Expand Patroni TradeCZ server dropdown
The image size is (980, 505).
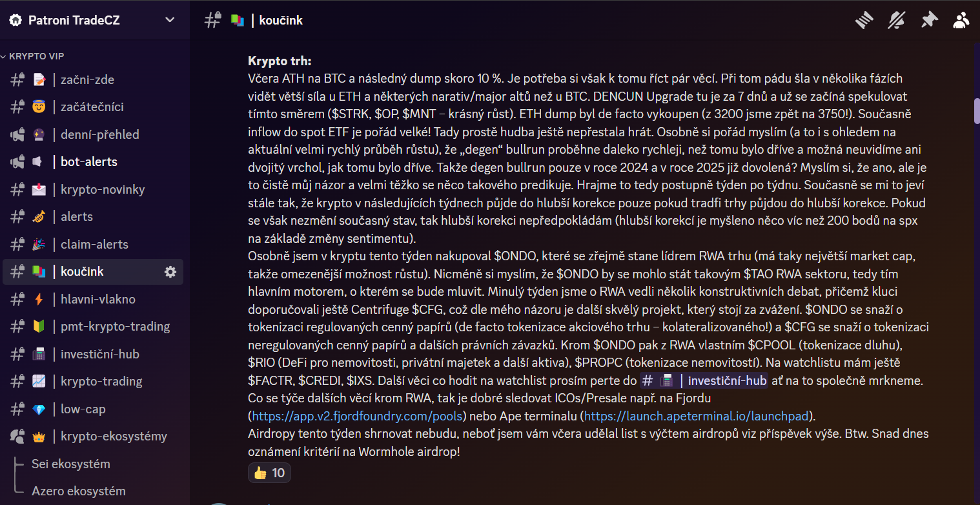pos(170,20)
